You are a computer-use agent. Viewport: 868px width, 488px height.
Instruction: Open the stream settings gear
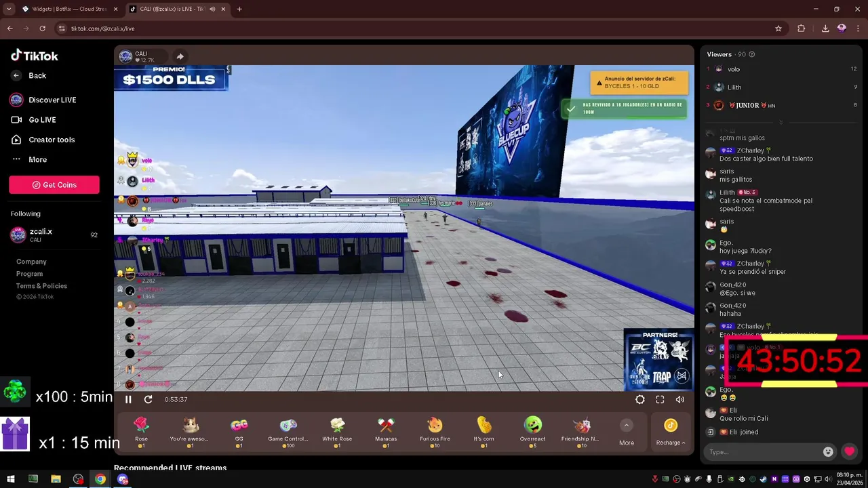coord(640,400)
